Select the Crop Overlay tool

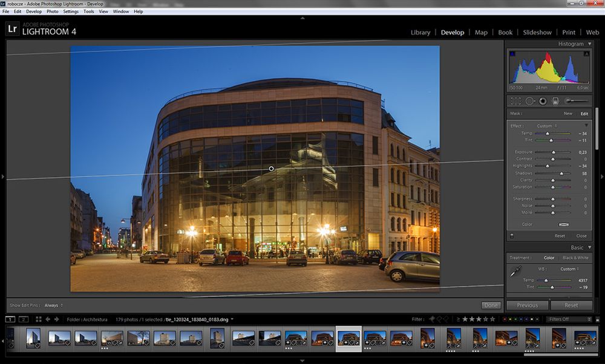coord(516,101)
